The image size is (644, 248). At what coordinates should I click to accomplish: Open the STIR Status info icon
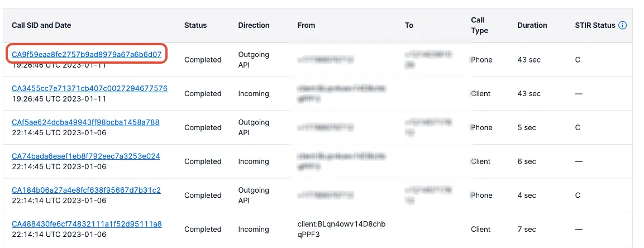click(623, 26)
